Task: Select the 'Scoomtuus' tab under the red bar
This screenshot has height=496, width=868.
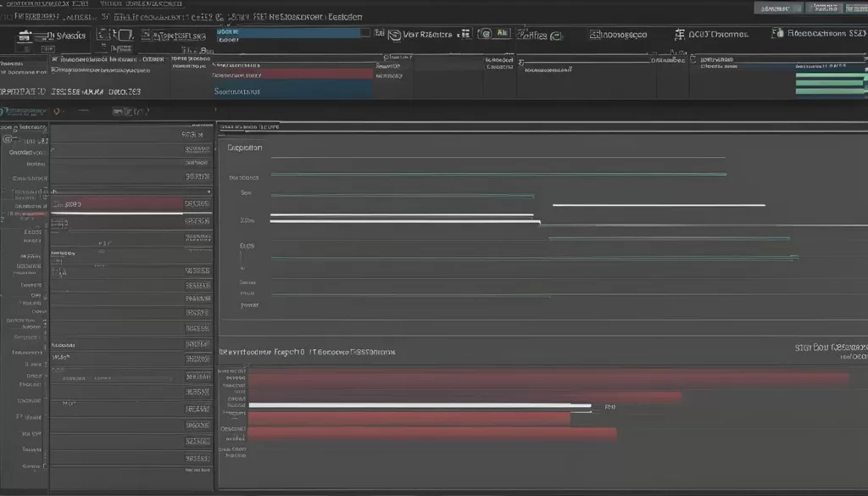Action: tap(237, 91)
